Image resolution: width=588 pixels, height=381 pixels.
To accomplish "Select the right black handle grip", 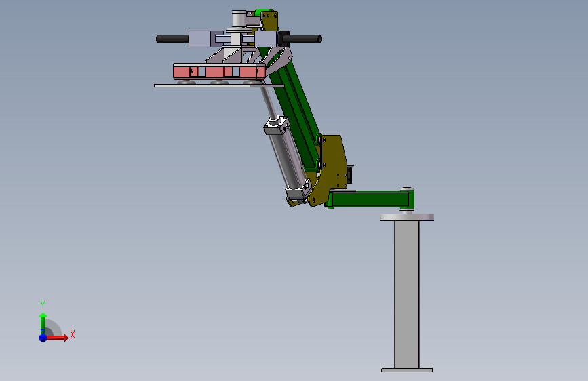I will [304, 39].
